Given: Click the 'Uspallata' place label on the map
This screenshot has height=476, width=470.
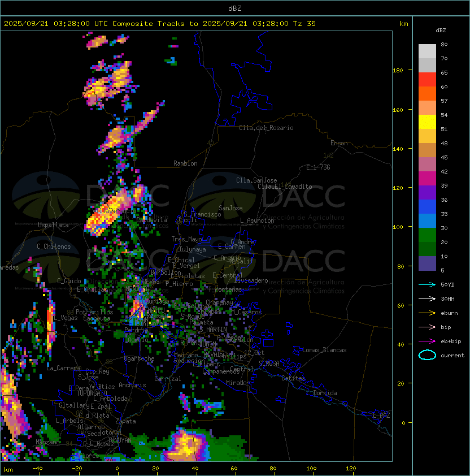Looking at the screenshot, I should (53, 225).
